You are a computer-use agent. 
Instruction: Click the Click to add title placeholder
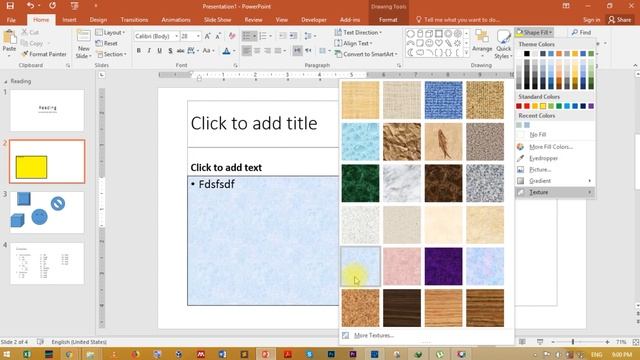click(253, 123)
